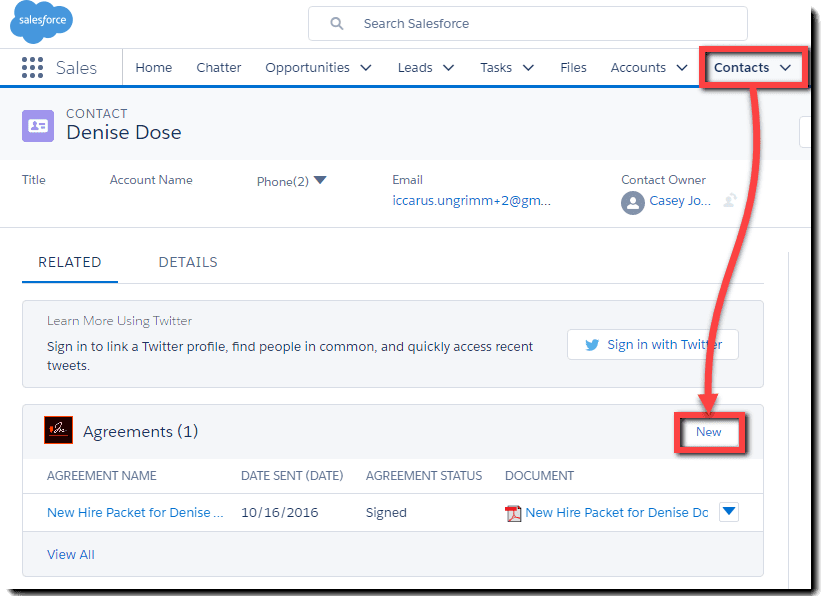The image size is (821, 596).
Task: Click the Signed status cell
Action: click(386, 512)
